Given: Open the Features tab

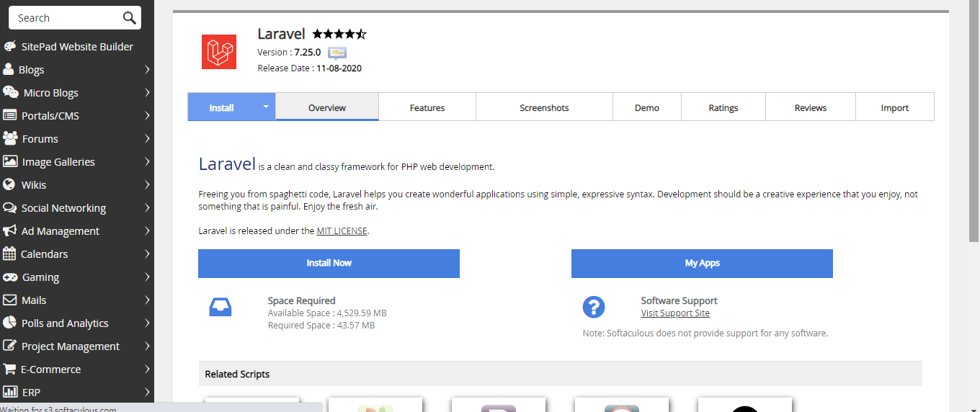Looking at the screenshot, I should [427, 107].
